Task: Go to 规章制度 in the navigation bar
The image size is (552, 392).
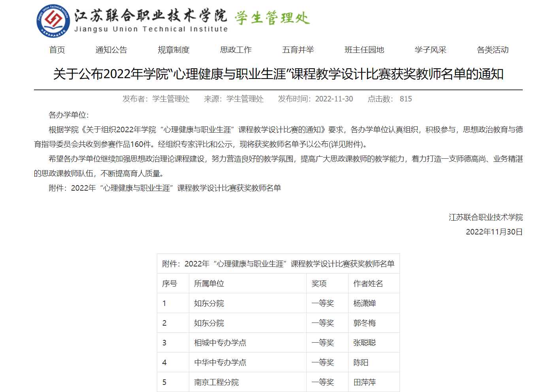Action: [x=173, y=50]
